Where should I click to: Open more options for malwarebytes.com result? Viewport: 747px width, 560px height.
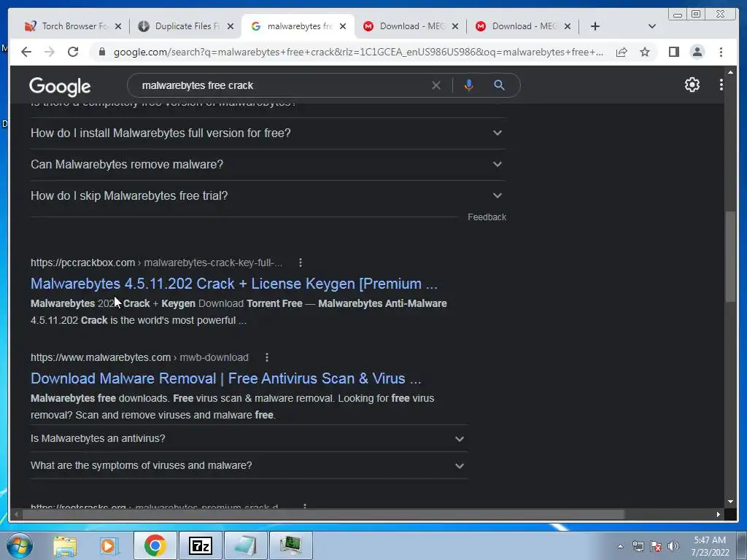pos(267,357)
